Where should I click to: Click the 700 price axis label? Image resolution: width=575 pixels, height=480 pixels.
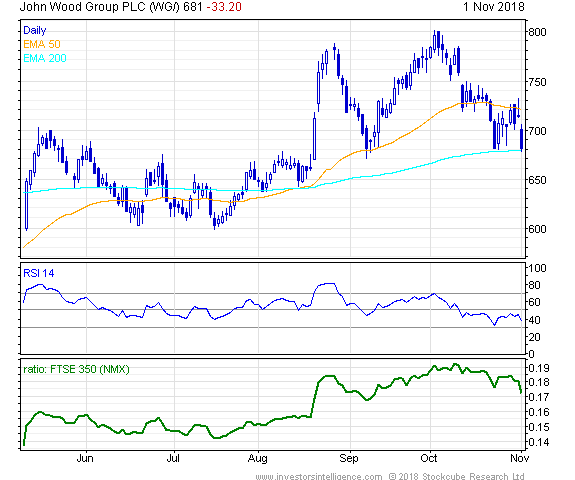click(537, 131)
